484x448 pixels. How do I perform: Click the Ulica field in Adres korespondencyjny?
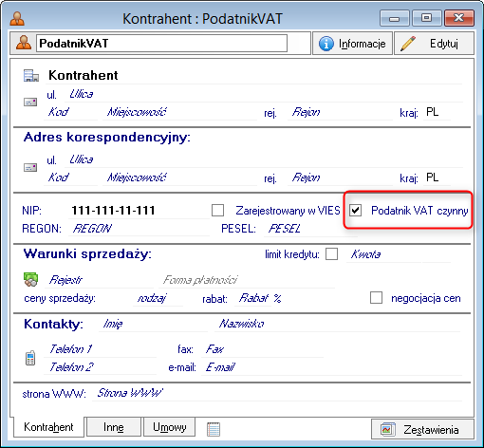pyautogui.click(x=264, y=159)
